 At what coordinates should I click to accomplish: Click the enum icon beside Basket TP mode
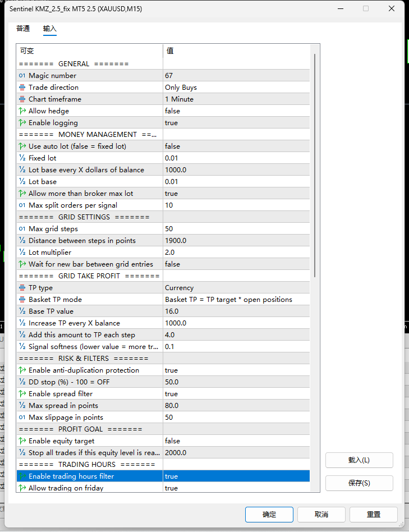(x=22, y=300)
